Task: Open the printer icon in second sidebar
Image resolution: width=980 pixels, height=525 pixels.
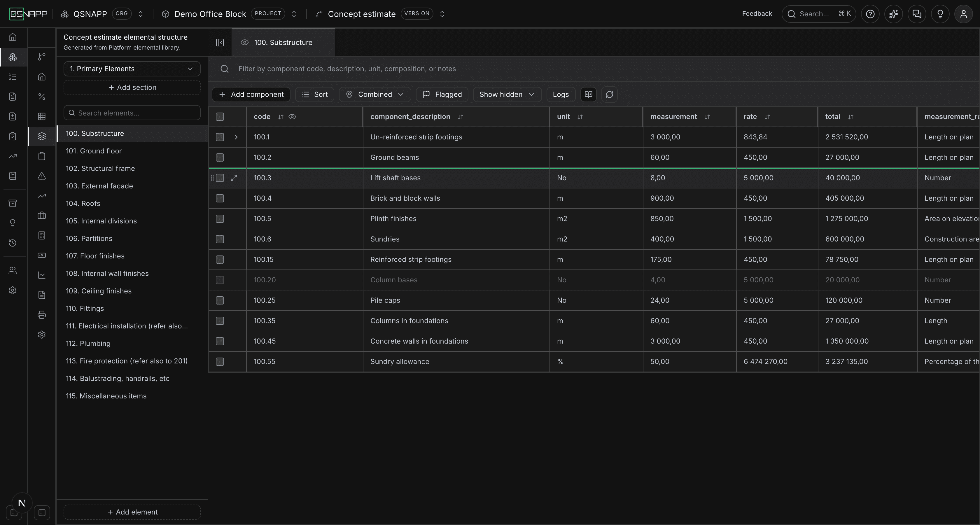Action: (42, 315)
